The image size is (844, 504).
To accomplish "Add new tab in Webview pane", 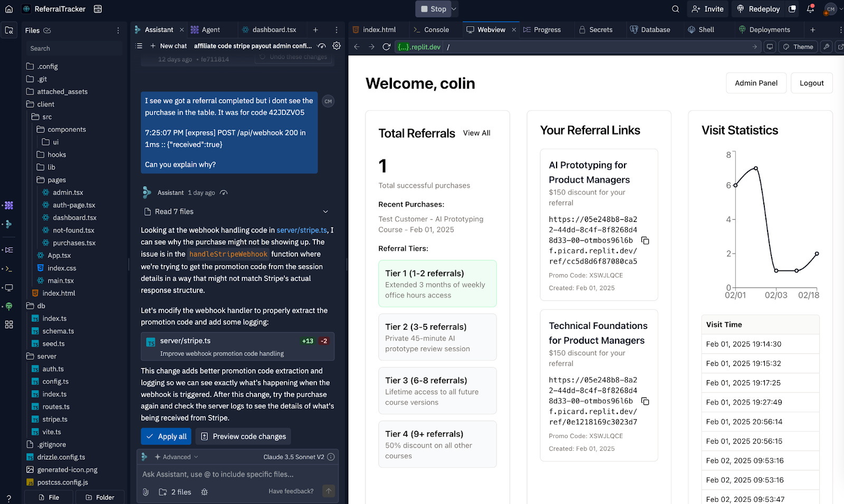I will coord(812,30).
